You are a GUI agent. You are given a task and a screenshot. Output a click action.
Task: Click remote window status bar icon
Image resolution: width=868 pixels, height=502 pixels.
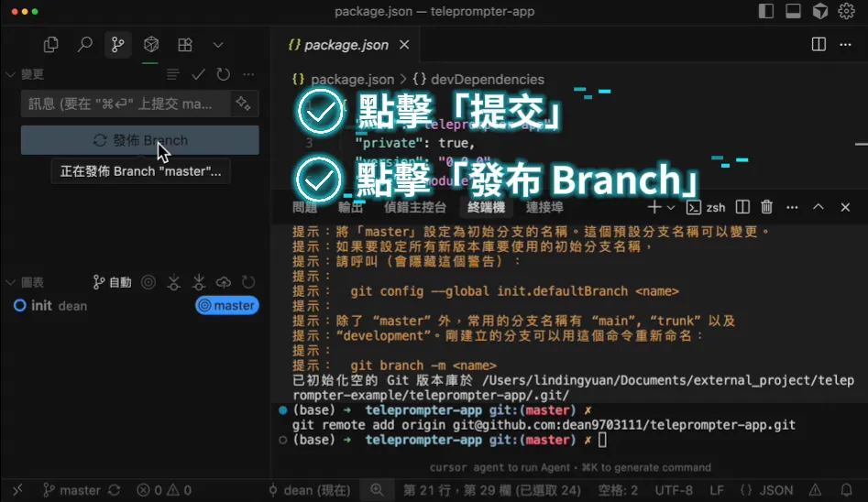(x=17, y=490)
